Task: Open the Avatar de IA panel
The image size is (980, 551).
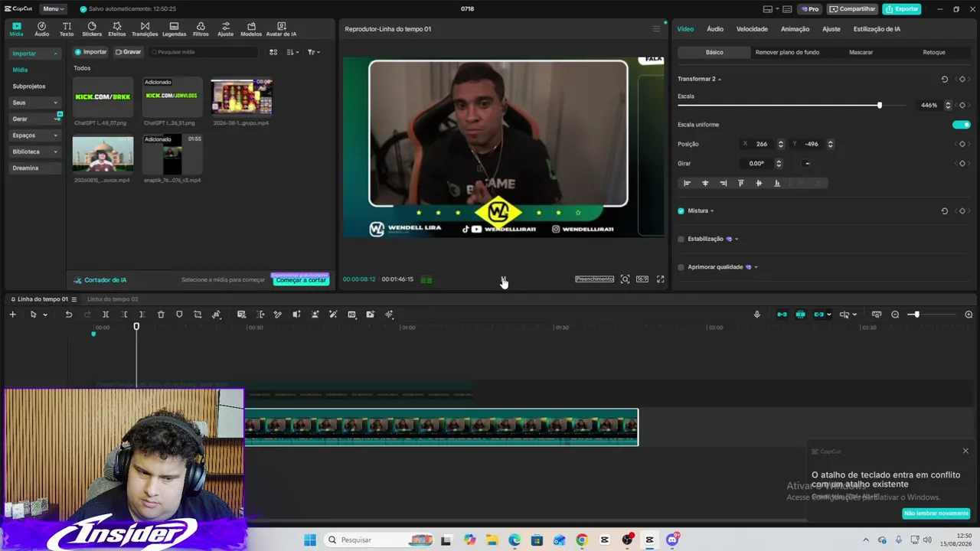Action: 281,29
